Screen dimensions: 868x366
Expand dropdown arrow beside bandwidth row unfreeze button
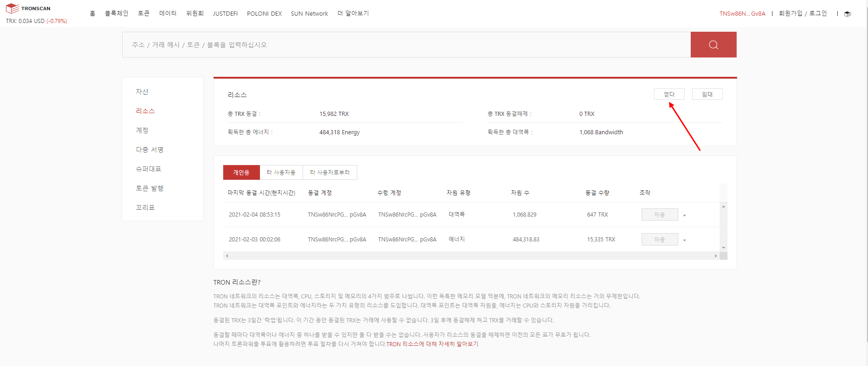click(x=684, y=215)
